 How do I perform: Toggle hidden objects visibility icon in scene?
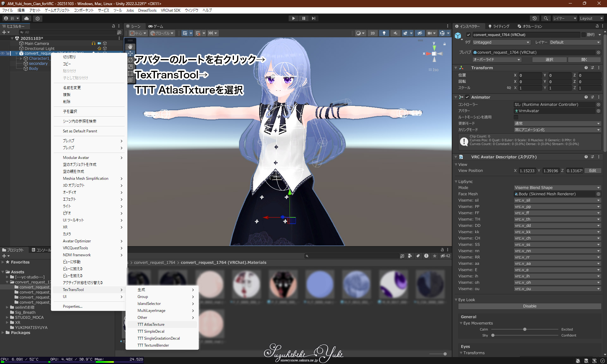click(420, 33)
